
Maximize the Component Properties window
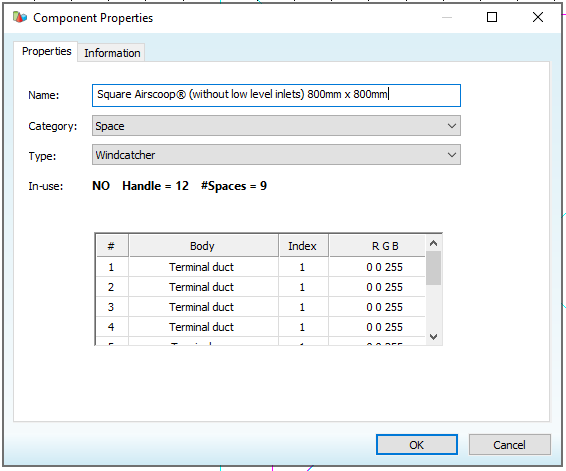pos(492,17)
